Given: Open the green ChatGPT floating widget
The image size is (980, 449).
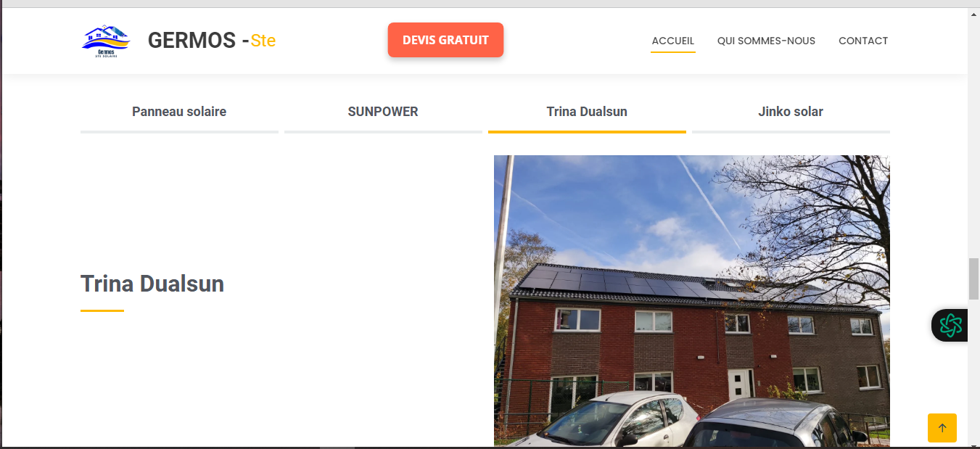Looking at the screenshot, I should pos(950,325).
